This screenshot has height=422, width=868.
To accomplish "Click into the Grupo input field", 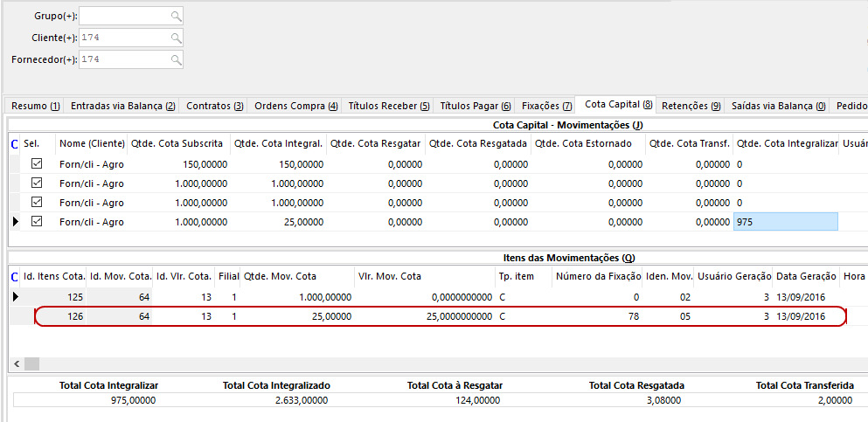I will pyautogui.click(x=124, y=17).
